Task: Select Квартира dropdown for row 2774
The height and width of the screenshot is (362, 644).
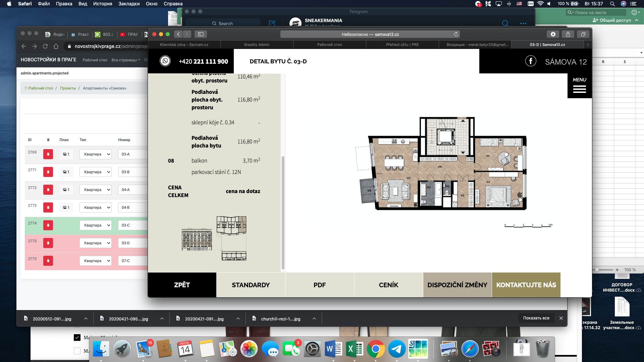Action: pos(96,225)
